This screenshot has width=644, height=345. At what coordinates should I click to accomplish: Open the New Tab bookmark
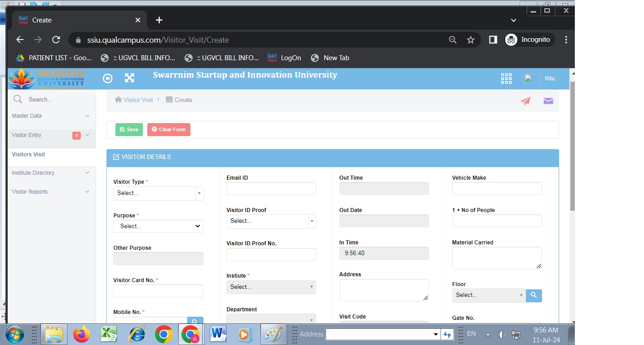[330, 58]
